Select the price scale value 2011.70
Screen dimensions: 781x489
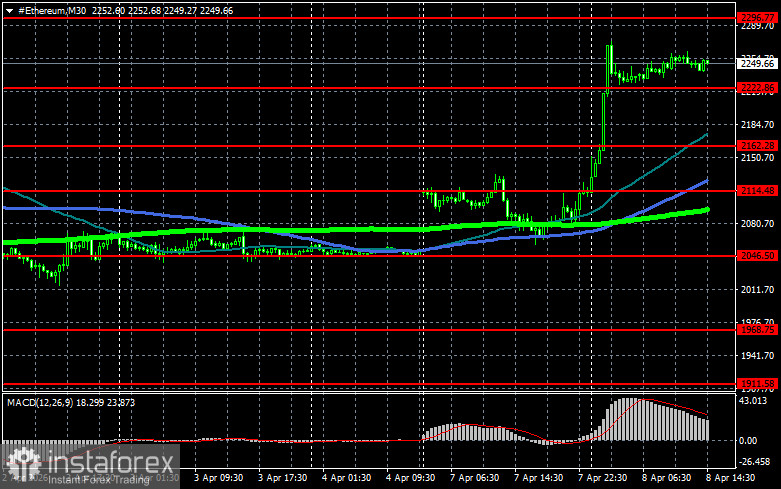point(758,289)
